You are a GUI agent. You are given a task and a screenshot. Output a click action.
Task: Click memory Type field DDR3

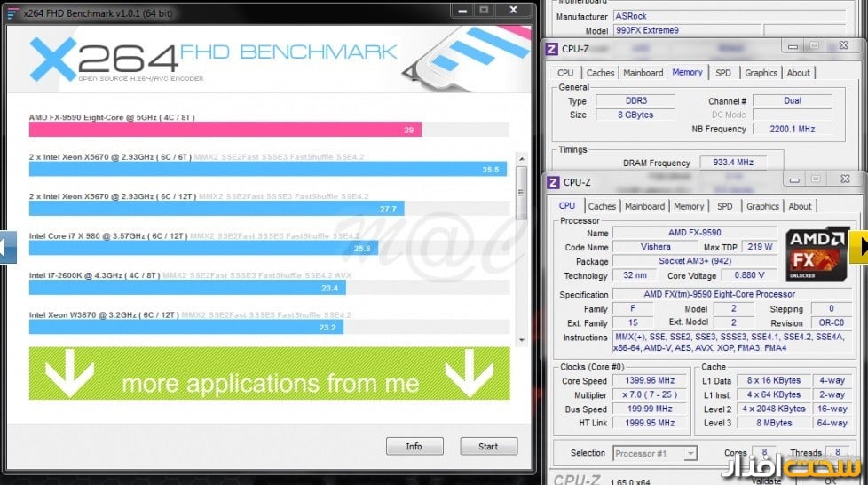[635, 101]
